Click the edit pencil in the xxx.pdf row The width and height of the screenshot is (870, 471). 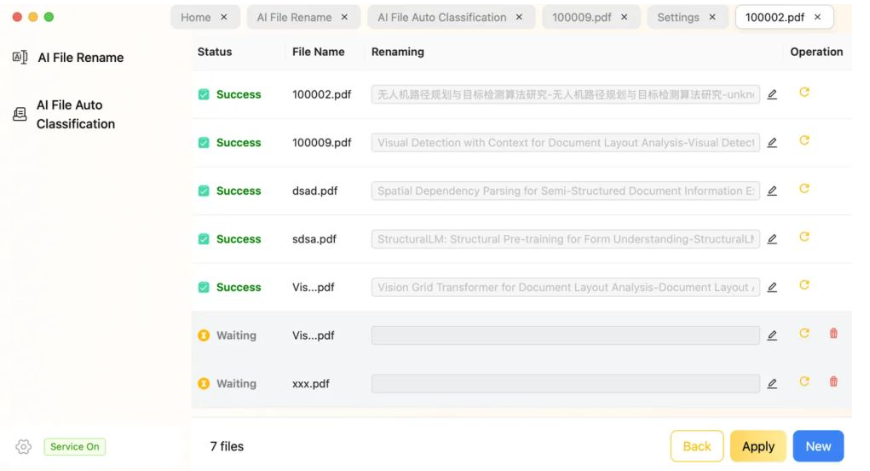[772, 384]
